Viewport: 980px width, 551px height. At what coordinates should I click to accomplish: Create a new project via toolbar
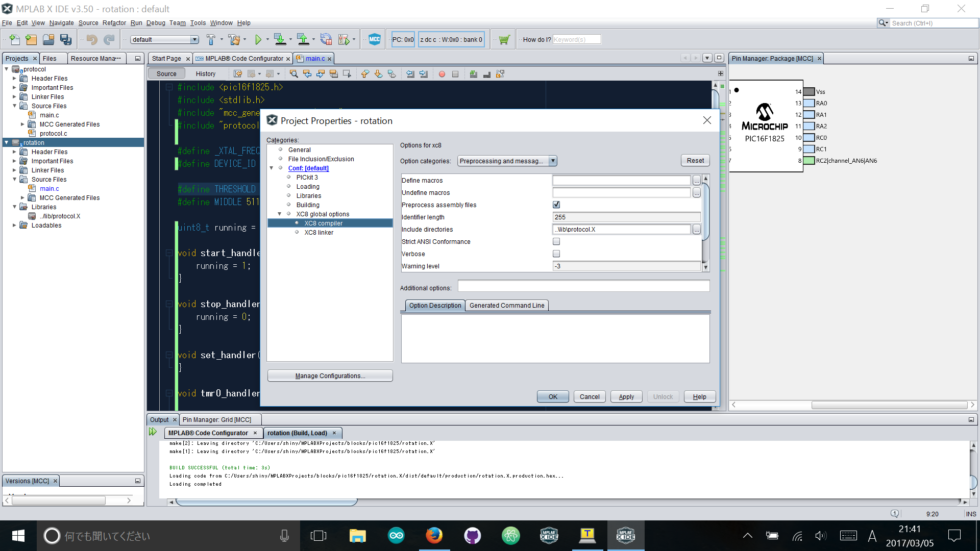31,39
